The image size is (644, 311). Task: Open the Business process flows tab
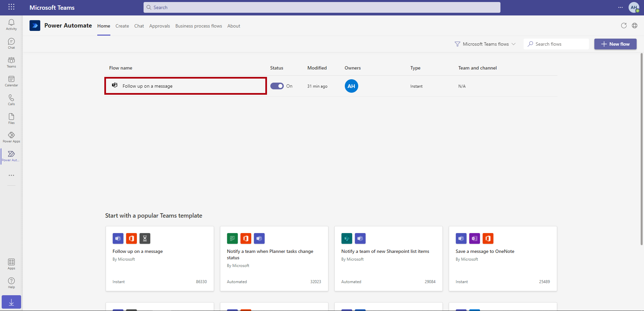click(199, 26)
